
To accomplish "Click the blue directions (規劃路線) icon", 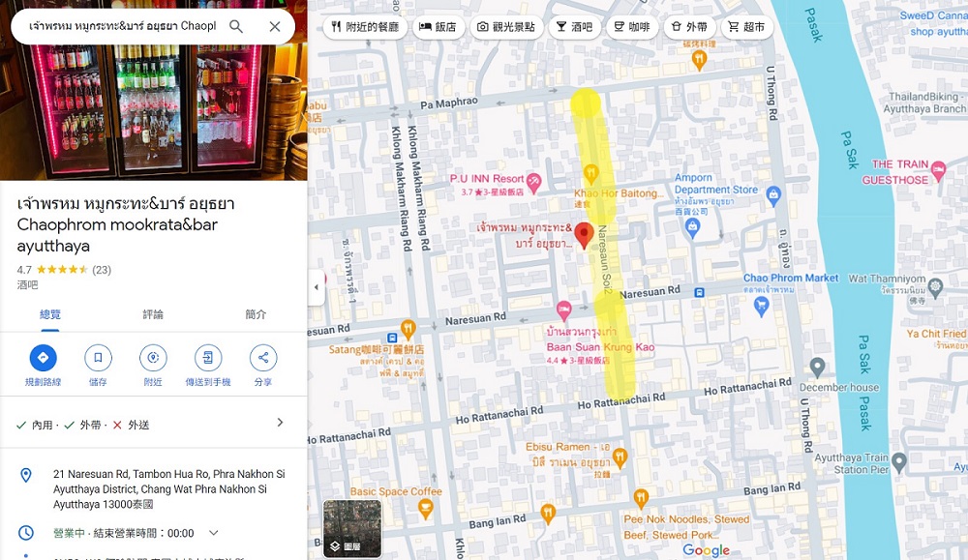I will coord(44,358).
